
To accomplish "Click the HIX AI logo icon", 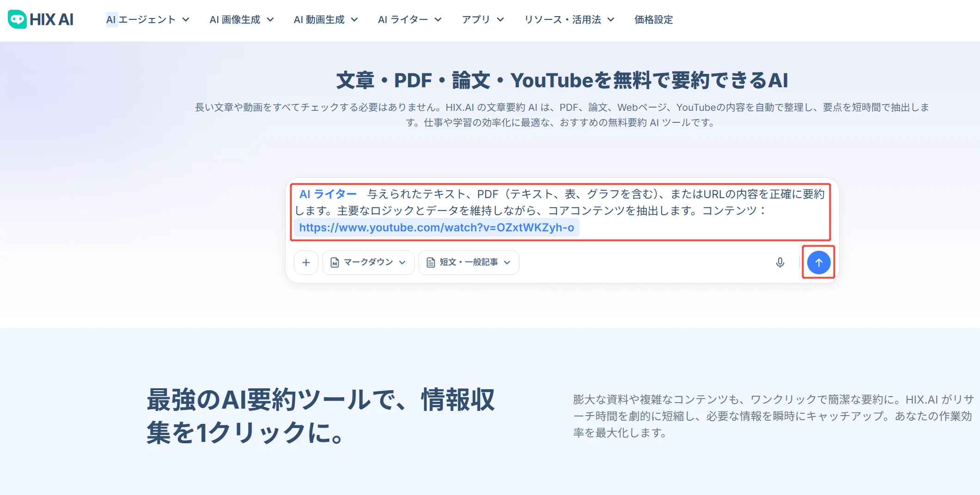I will pyautogui.click(x=17, y=19).
